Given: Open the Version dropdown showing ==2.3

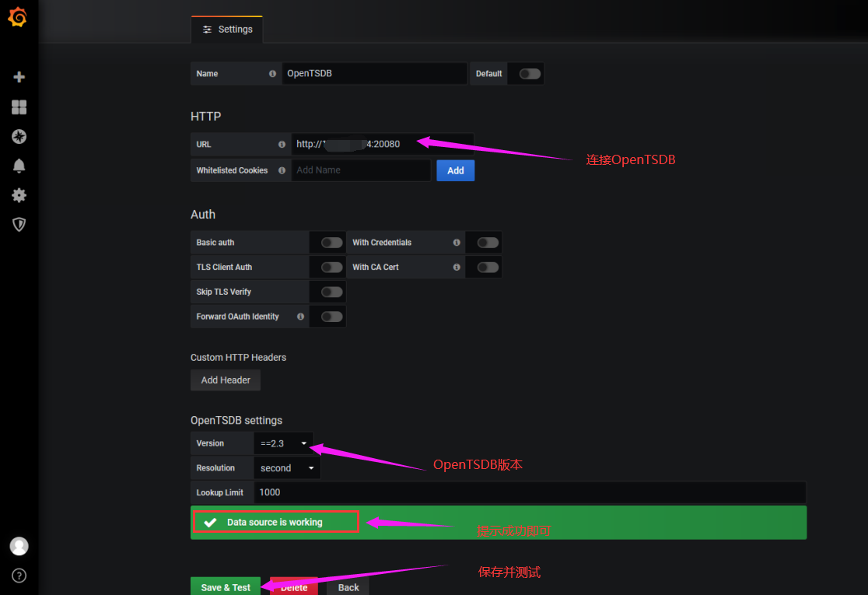Looking at the screenshot, I should coord(283,443).
